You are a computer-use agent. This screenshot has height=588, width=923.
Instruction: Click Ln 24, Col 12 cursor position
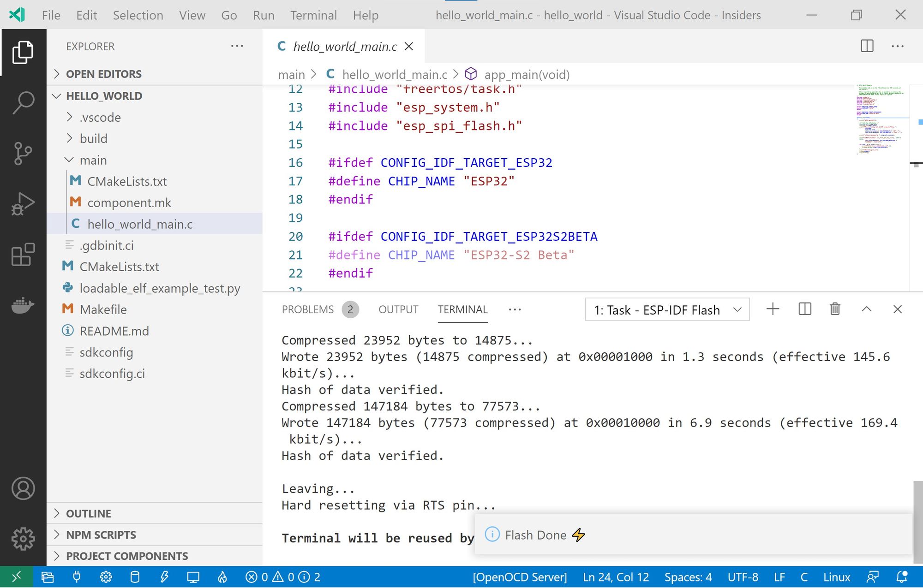[616, 577]
